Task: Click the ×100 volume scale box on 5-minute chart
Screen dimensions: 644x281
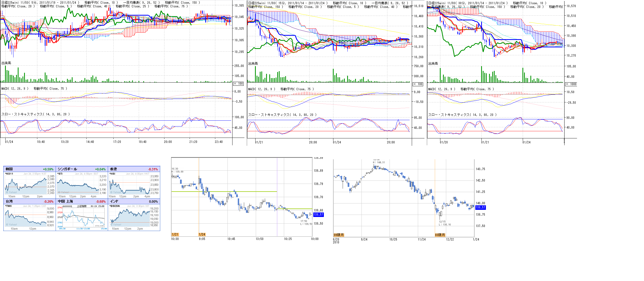Action: 238,84
